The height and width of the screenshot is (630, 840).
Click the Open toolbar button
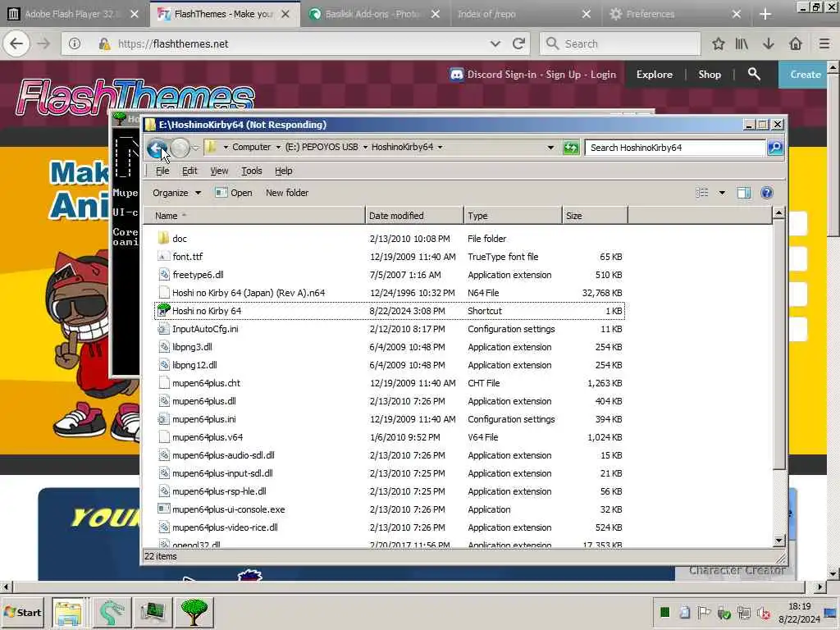(234, 193)
